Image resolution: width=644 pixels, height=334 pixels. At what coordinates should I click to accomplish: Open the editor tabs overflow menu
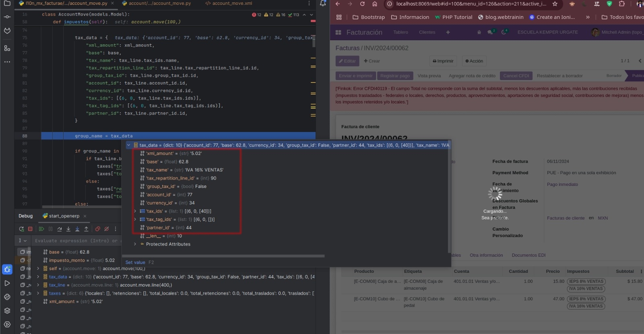coord(309,3)
